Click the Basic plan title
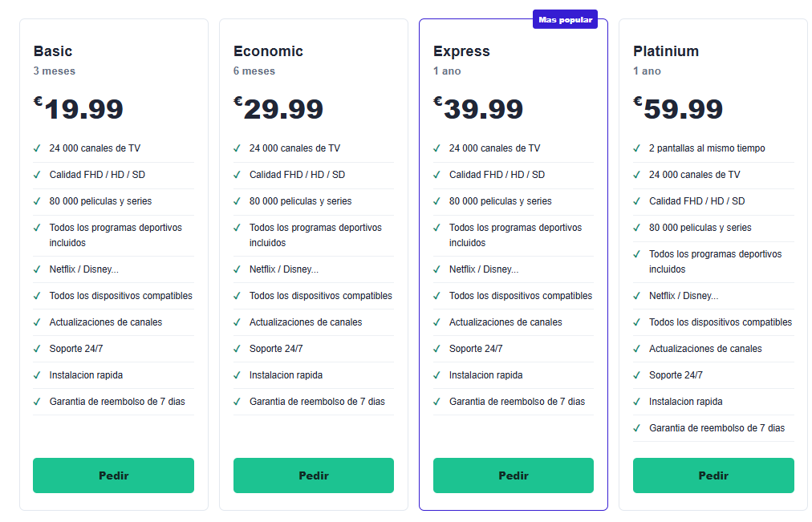 53,51
